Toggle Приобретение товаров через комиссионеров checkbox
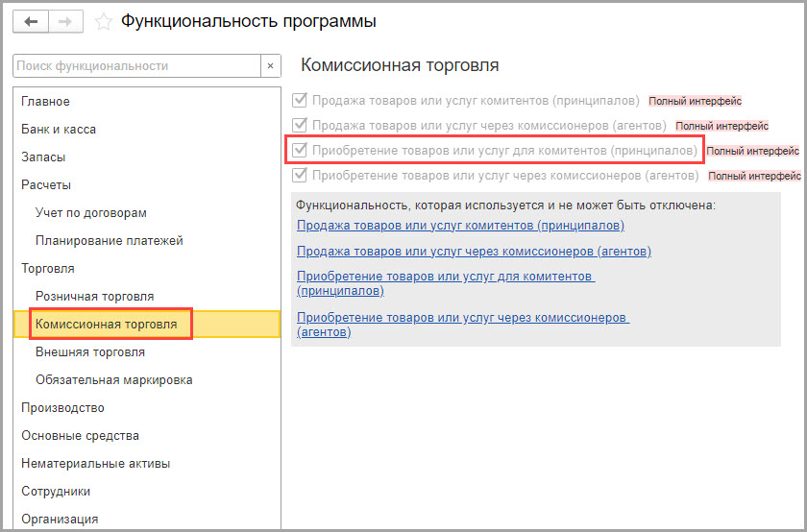This screenshot has width=807, height=532. (299, 176)
